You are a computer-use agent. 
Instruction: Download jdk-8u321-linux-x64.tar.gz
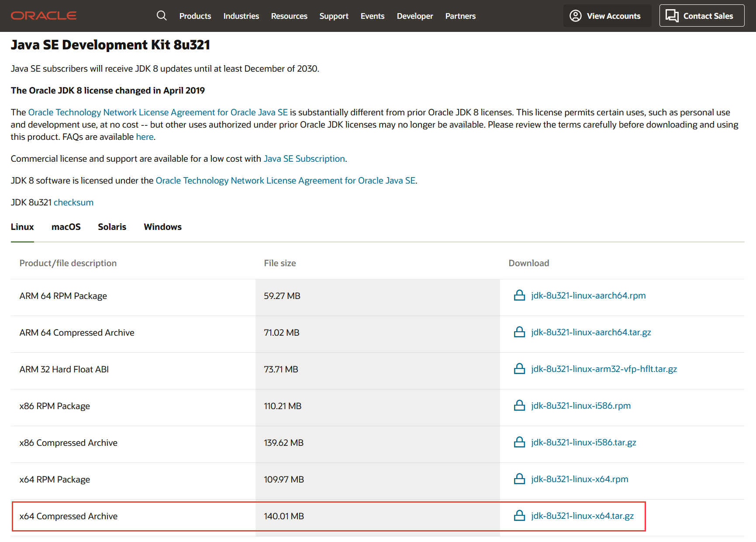pyautogui.click(x=582, y=516)
